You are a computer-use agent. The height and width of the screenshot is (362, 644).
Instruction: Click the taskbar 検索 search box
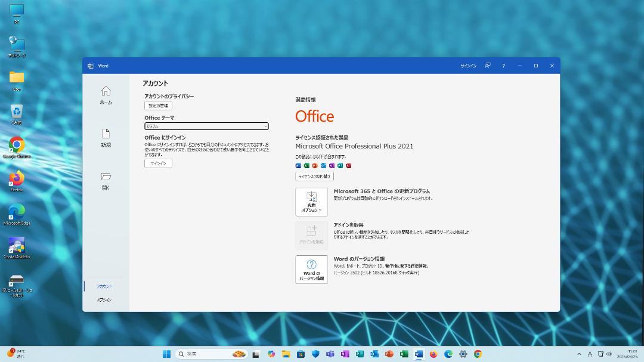[212, 354]
